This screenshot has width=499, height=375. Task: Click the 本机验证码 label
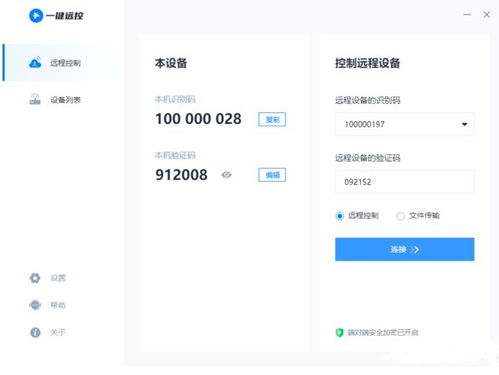pyautogui.click(x=175, y=155)
